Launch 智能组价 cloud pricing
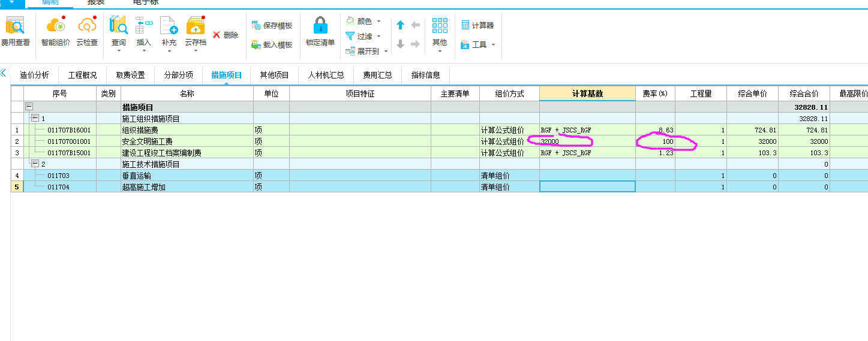Screen dimensions: 868x341 [55, 32]
